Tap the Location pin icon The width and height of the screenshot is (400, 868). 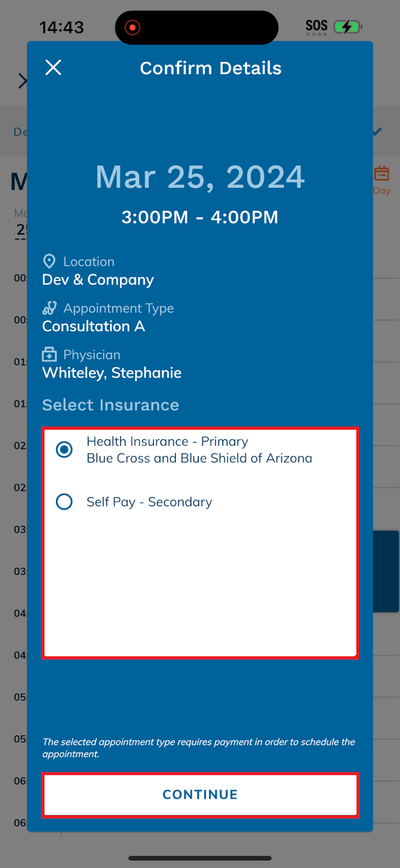(49, 261)
